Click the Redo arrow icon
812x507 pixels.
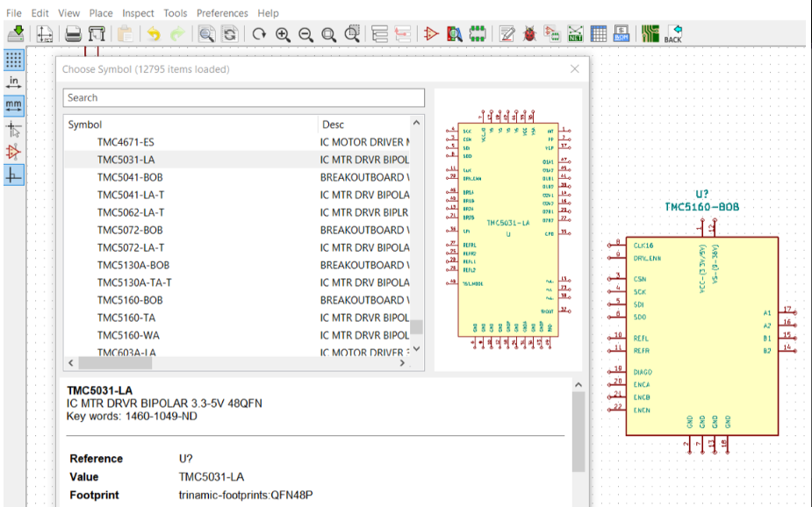coord(177,34)
